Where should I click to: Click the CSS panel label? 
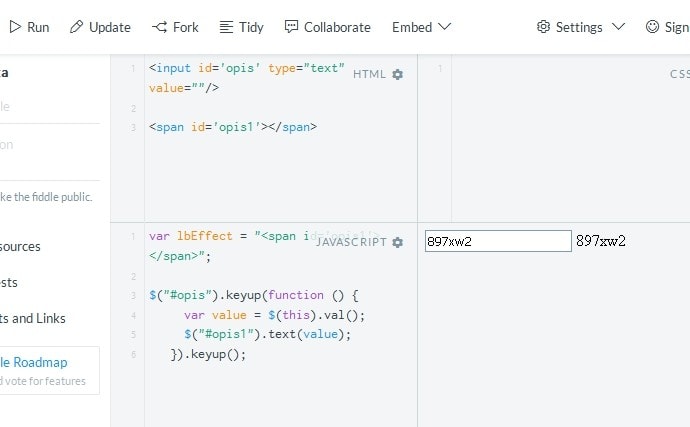coord(680,74)
